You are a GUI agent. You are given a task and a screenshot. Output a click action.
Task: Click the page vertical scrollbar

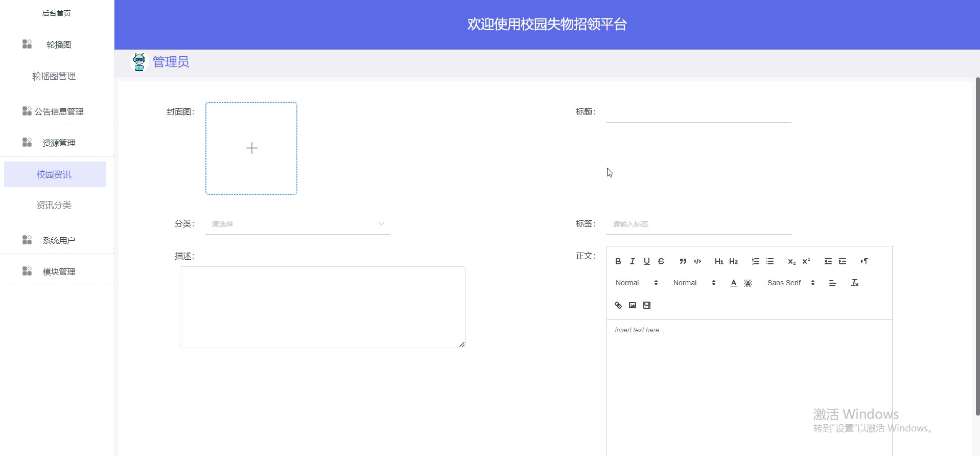pos(977,245)
